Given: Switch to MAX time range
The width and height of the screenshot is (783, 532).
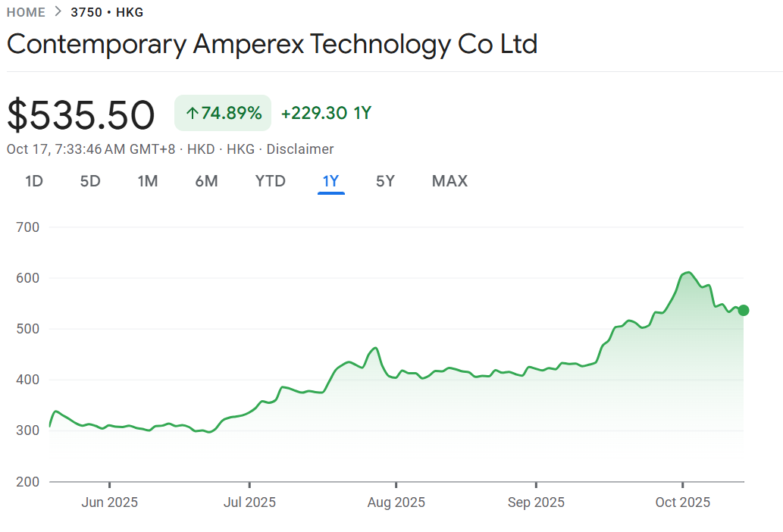Looking at the screenshot, I should [x=449, y=181].
